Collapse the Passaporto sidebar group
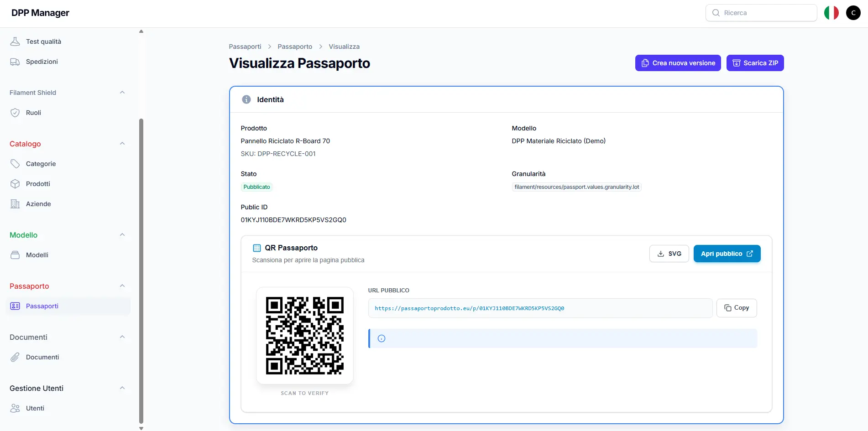This screenshot has height=431, width=868. [122, 286]
